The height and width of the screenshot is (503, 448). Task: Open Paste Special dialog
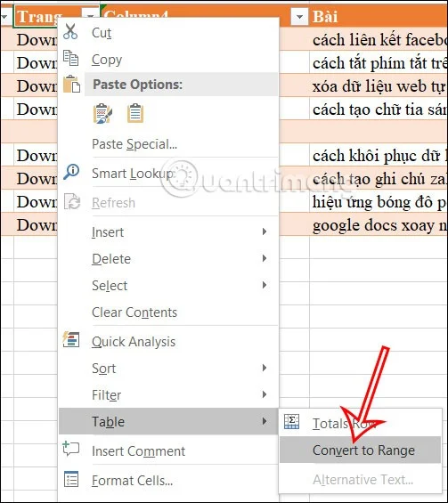[x=167, y=144]
